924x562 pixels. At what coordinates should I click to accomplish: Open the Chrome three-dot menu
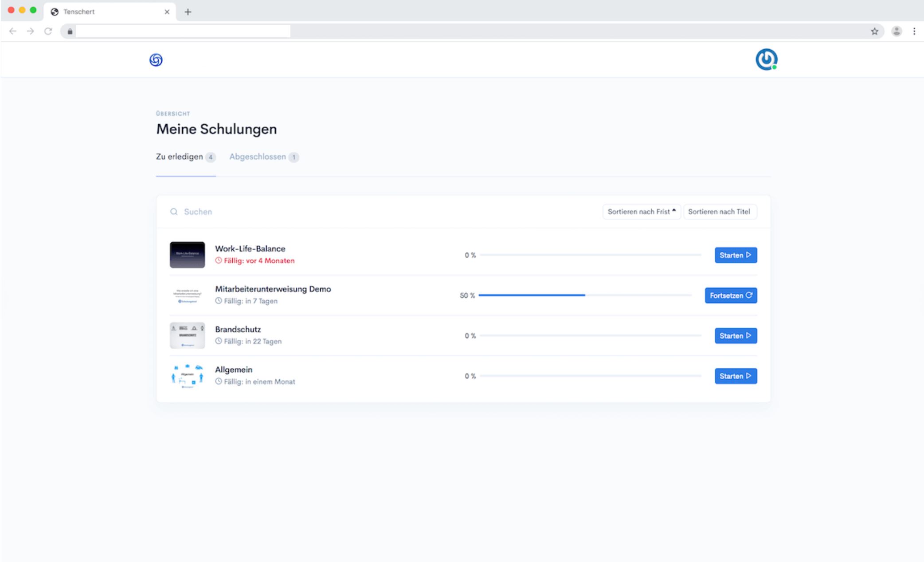pos(914,31)
